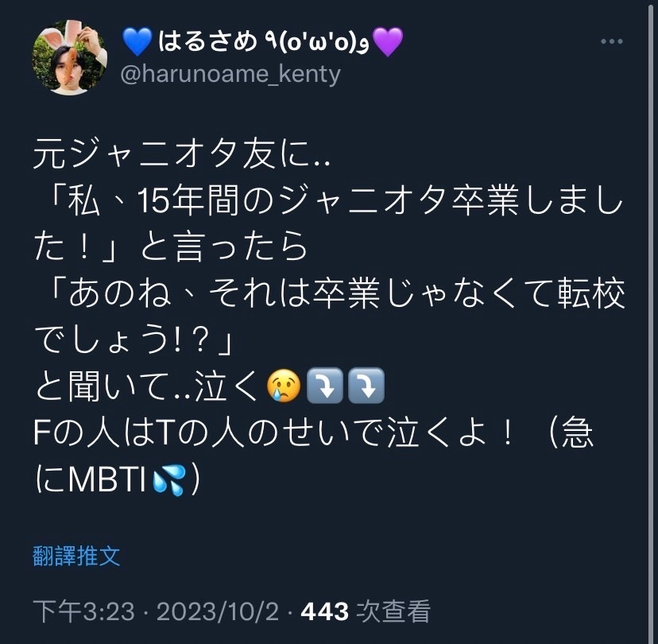The image size is (658, 644).
Task: Click the MBTI text in the tweet
Action: coord(107,479)
